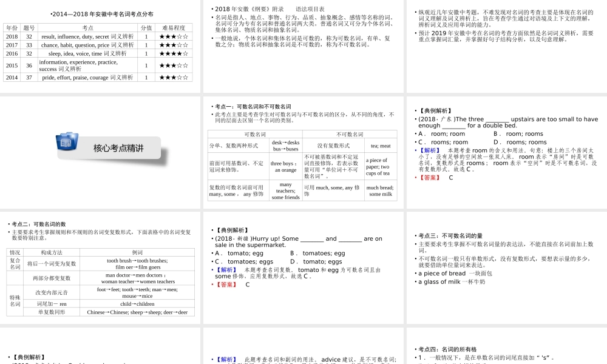Viewport: 607px width, 364px height.
Task: Click the 可数名词 table column header
Action: tap(255, 134)
